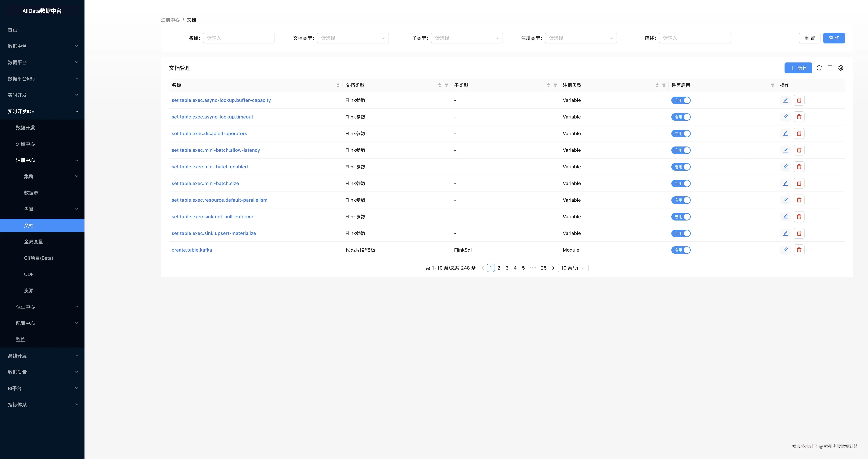
Task: Turn off switch for set table.exec.disabled-operators
Action: (x=681, y=134)
